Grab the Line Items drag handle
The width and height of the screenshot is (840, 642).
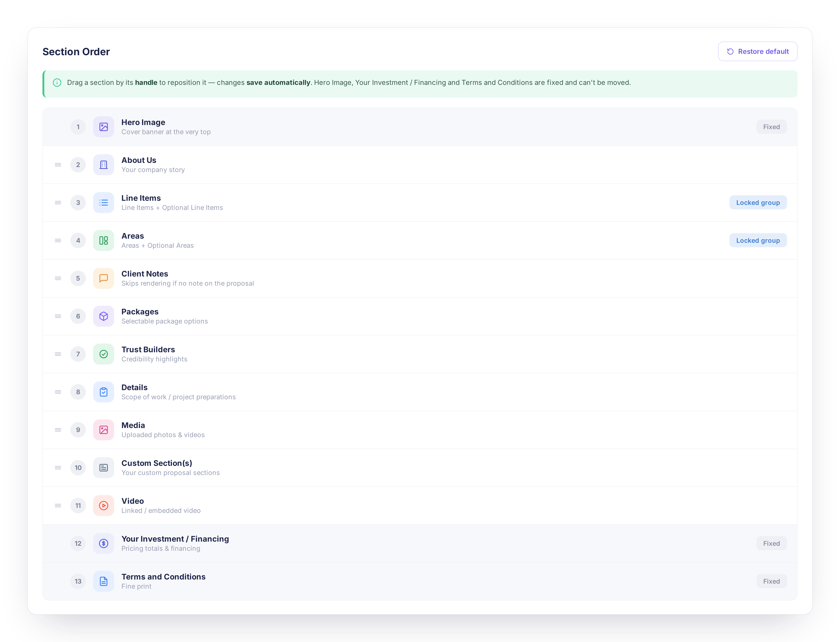[x=58, y=203]
